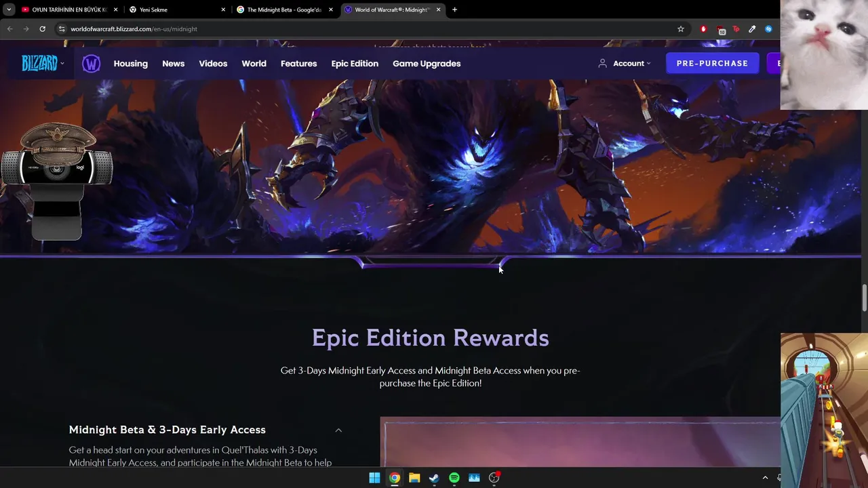Viewport: 868px width, 488px height.
Task: Open File Explorer from the taskbar
Action: pos(414,478)
